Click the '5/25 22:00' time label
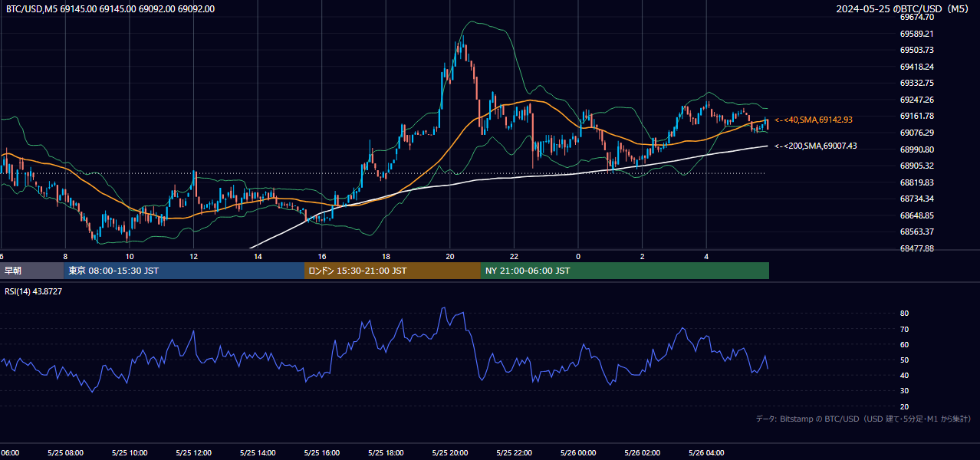Screen dimensions: 980x460 [514, 452]
